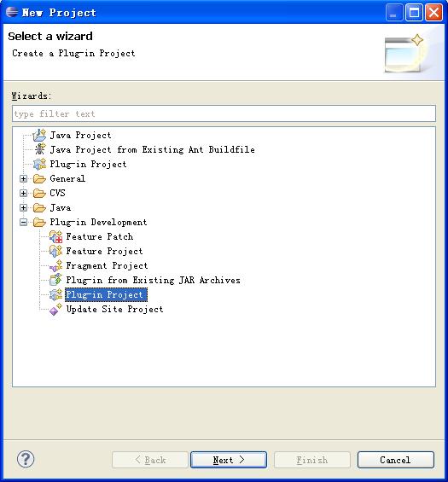
Task: Choose Plug-in from Existing JAR Archives
Action: click(x=153, y=280)
